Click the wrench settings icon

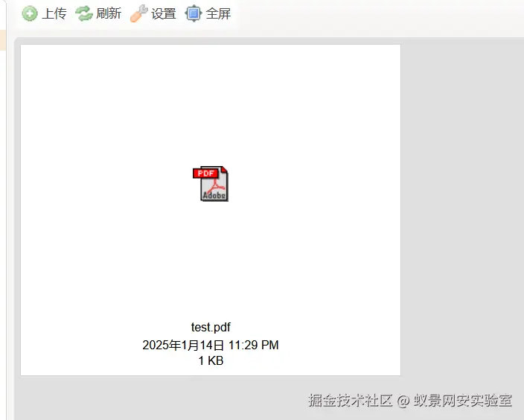[138, 13]
